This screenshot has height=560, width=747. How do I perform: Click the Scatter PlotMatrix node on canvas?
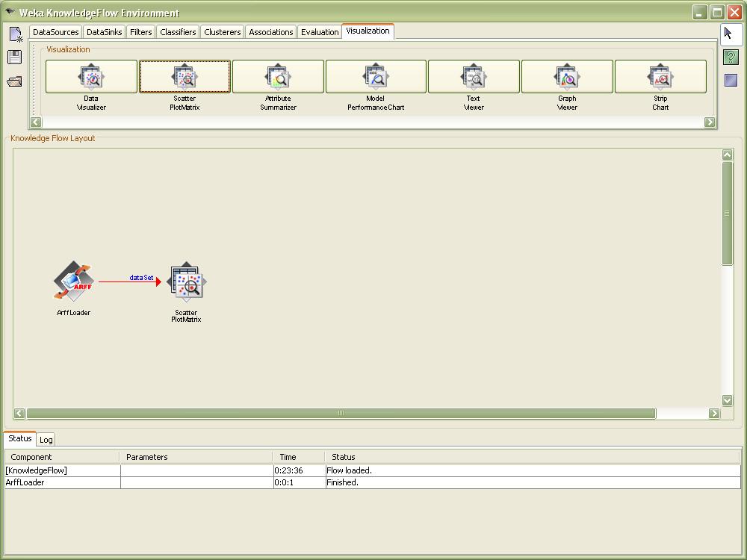(186, 283)
